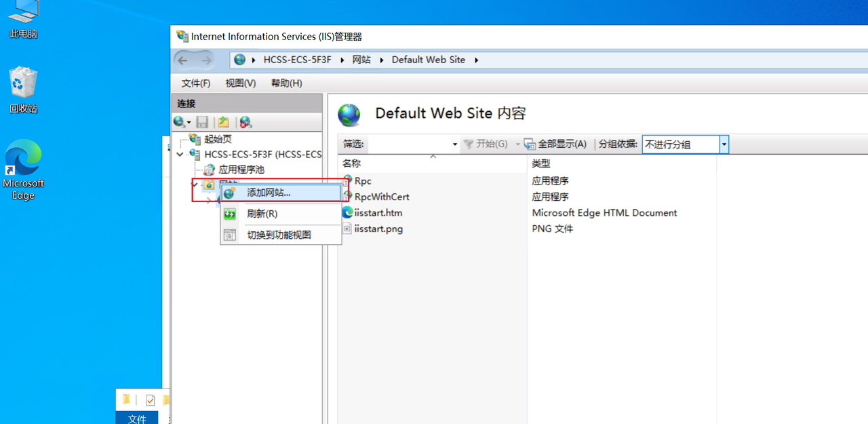This screenshot has width=868, height=424.
Task: Select 刷新(R) in the context menu
Action: [281, 214]
